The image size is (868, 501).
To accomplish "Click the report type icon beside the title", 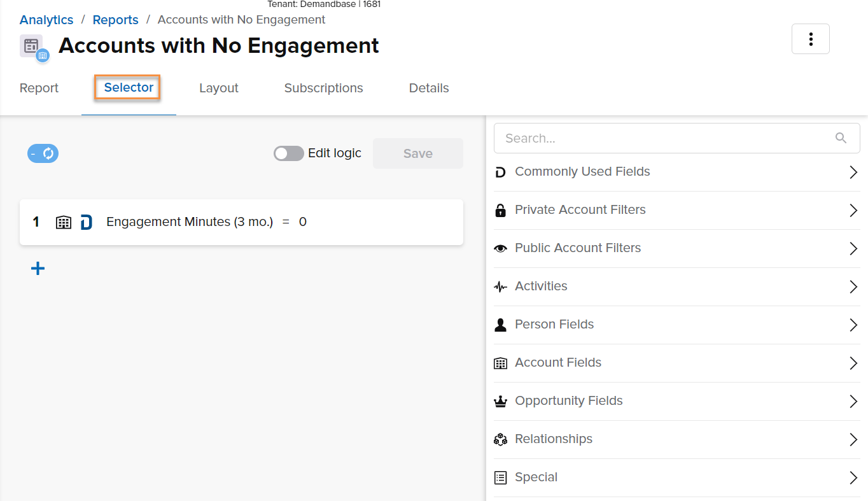I will pyautogui.click(x=34, y=48).
